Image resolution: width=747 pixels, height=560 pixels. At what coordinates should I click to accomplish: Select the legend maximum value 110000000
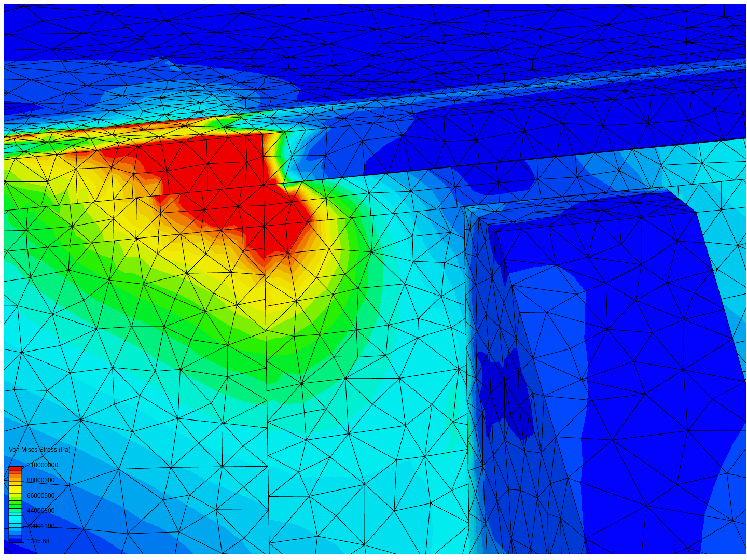pos(43,465)
